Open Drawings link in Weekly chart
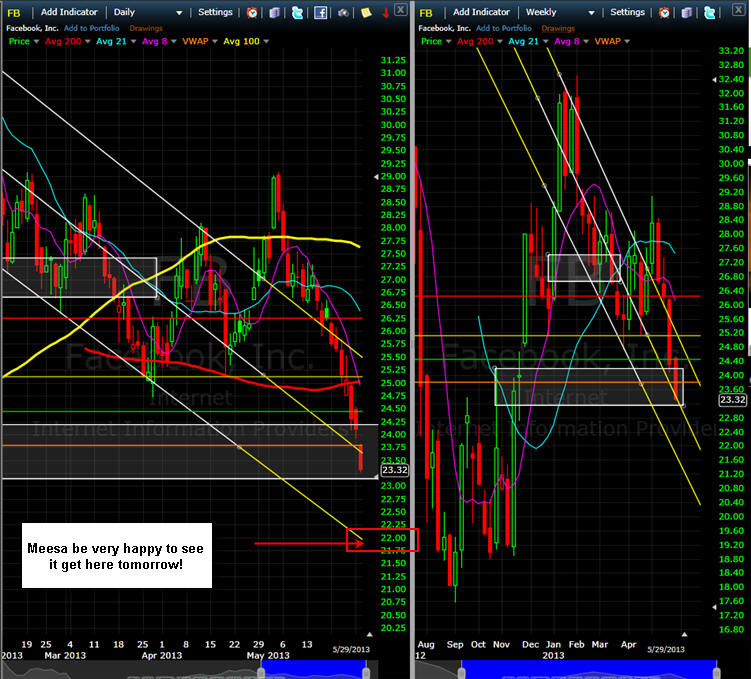This screenshot has width=751, height=679. pyautogui.click(x=558, y=28)
